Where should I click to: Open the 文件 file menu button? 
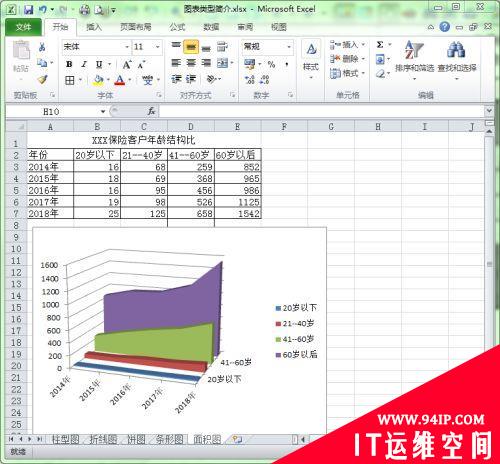coord(23,27)
